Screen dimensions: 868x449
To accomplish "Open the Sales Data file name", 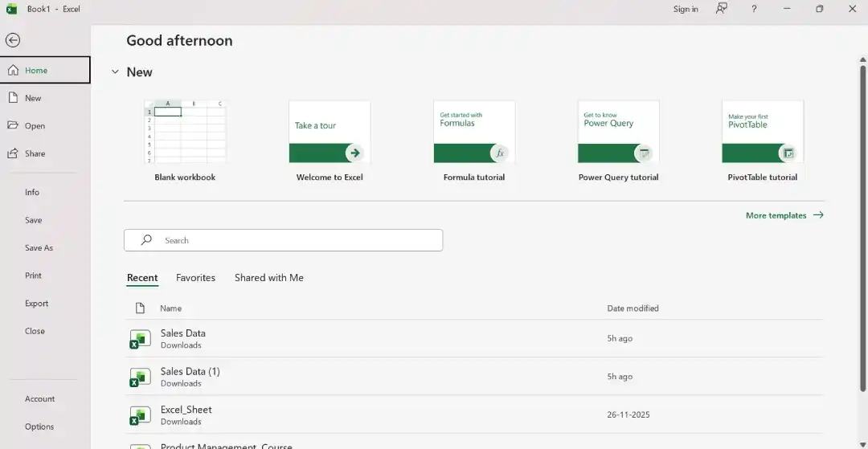I will point(182,333).
